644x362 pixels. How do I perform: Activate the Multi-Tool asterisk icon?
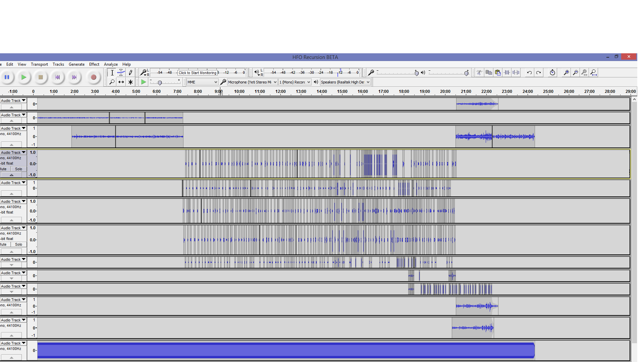coord(130,82)
